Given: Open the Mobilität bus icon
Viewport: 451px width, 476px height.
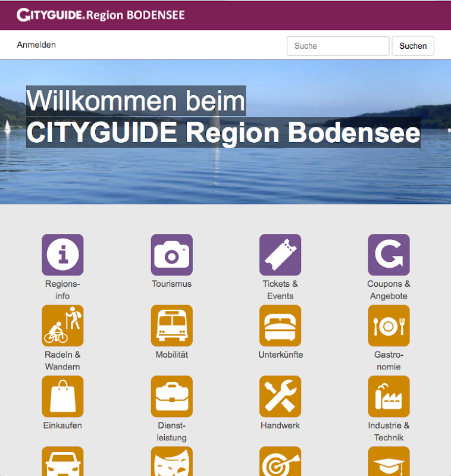Looking at the screenshot, I should click(x=172, y=325).
